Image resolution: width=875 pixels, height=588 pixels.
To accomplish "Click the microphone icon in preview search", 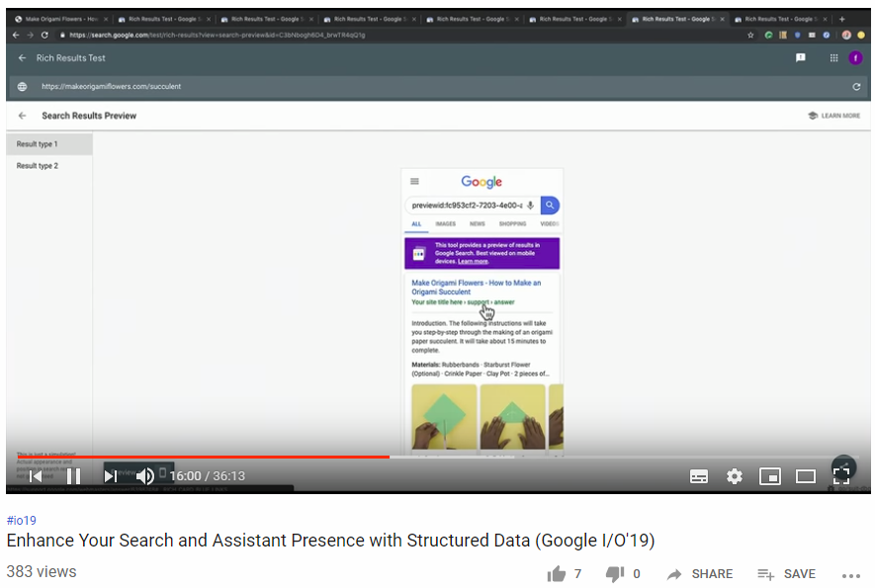I will [x=531, y=206].
